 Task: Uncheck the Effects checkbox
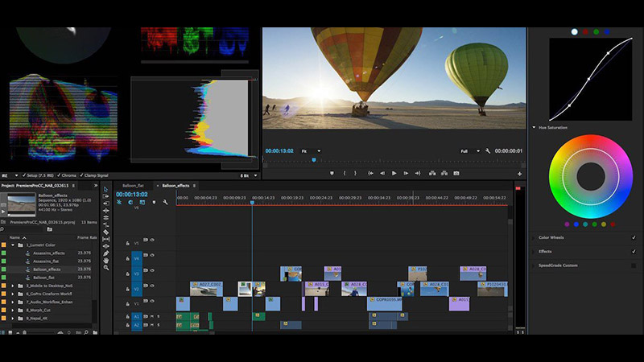[x=634, y=251]
